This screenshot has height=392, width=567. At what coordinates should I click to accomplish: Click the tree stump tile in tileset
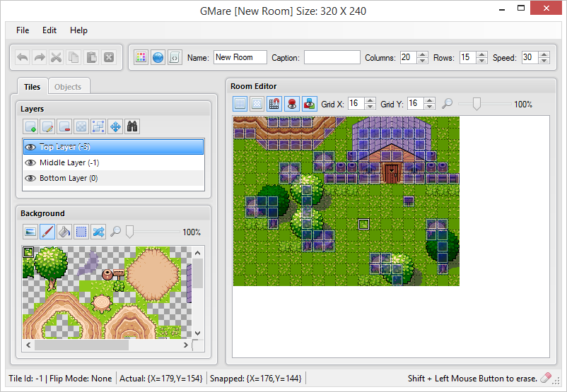102,304
